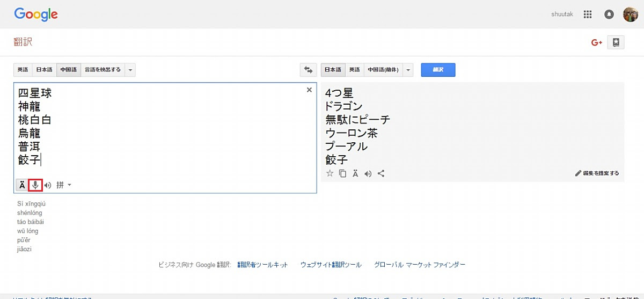Image resolution: width=644 pixels, height=299 pixels.
Task: Click the 翻訳 page title
Action: click(23, 42)
